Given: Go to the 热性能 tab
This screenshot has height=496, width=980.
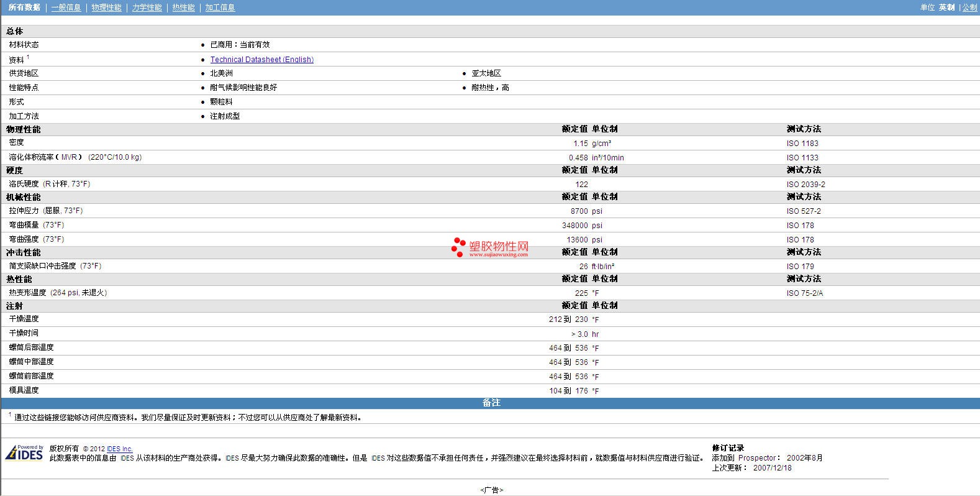Looking at the screenshot, I should coord(183,7).
